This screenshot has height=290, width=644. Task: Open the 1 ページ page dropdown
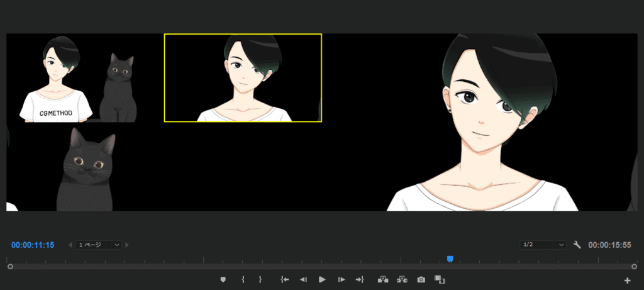pyautogui.click(x=99, y=245)
